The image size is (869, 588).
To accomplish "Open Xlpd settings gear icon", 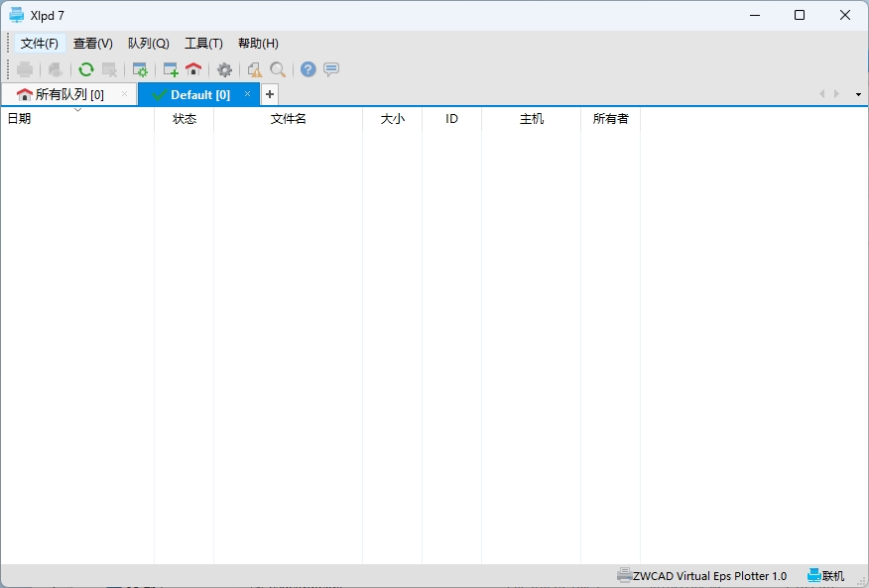I will coord(224,69).
